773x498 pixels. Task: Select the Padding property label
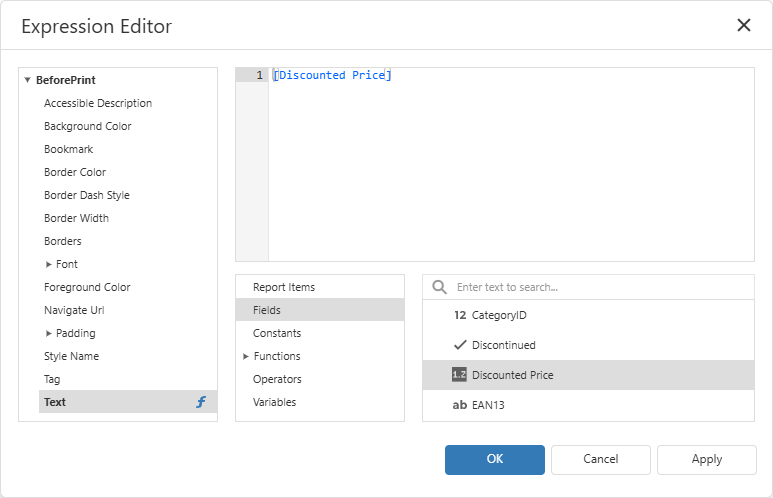(75, 333)
